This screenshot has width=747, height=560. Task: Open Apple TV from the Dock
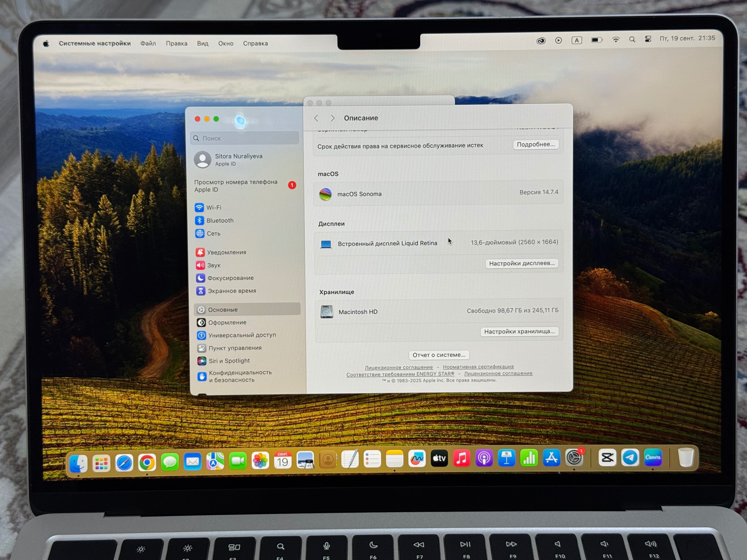coord(439,458)
